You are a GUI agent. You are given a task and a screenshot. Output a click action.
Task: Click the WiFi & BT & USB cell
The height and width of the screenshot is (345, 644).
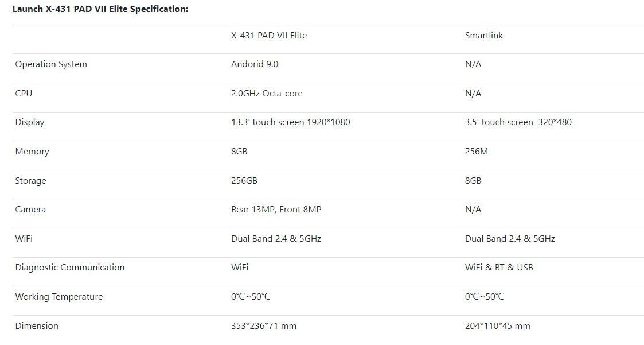(x=499, y=268)
